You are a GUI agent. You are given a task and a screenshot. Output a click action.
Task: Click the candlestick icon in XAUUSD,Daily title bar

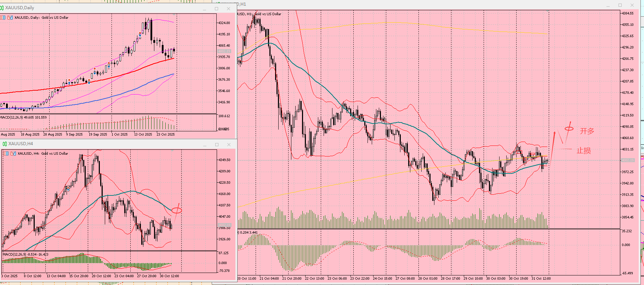coord(2,8)
